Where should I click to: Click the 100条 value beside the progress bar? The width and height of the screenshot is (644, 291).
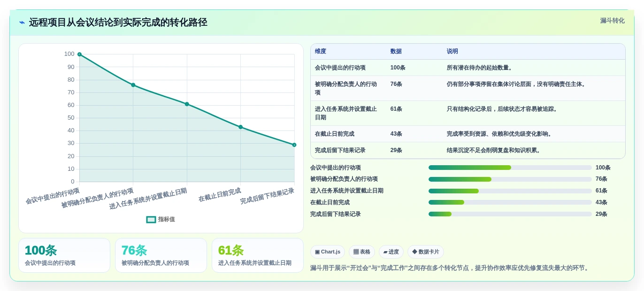[x=603, y=168]
